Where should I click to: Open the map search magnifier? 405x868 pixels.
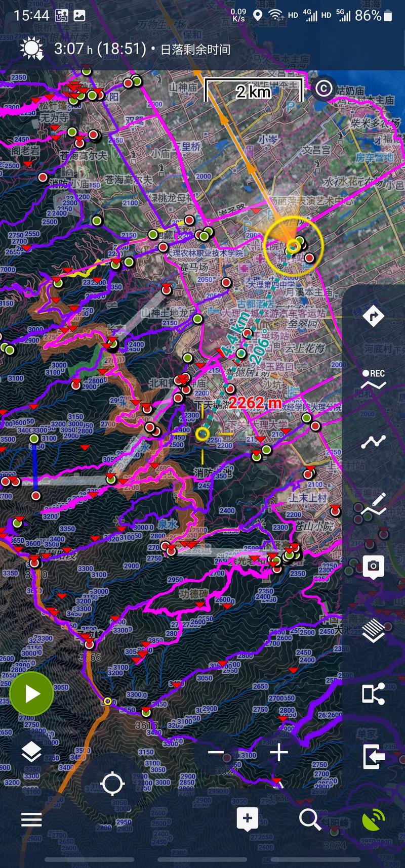(x=310, y=819)
